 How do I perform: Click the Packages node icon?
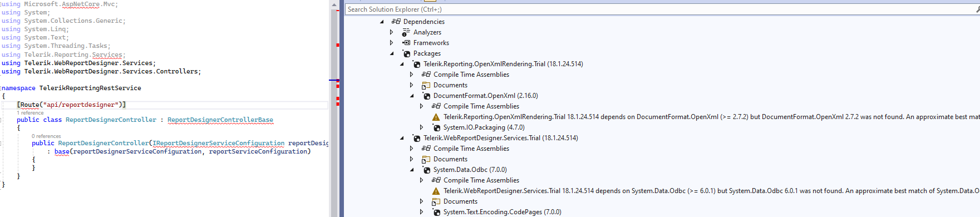[406, 53]
